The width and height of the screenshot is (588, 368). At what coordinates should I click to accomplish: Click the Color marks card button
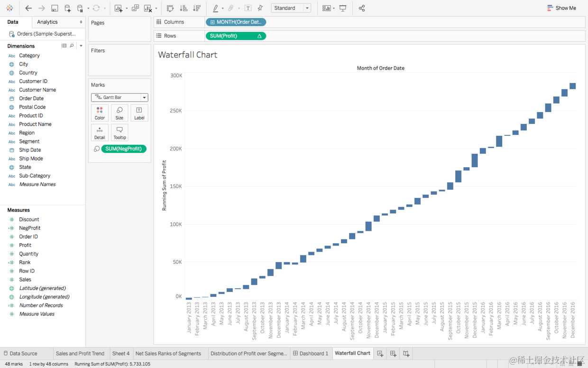click(100, 113)
